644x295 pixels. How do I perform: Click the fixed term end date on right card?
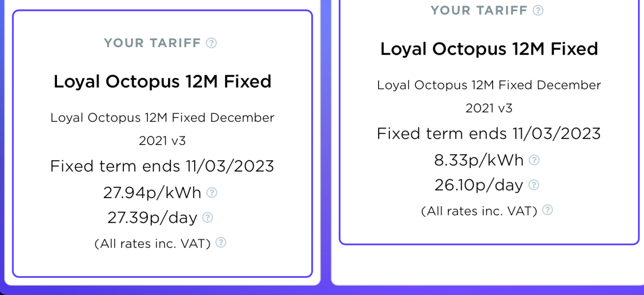[x=489, y=133]
